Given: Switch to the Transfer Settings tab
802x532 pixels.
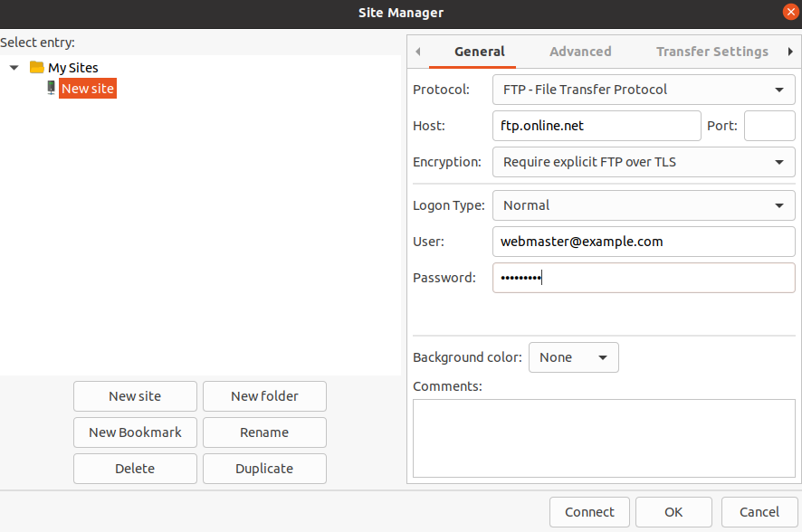Looking at the screenshot, I should pos(712,52).
